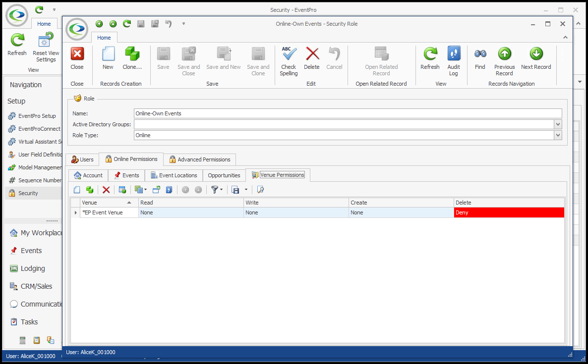The image size is (588, 364).
Task: Open Security window quick access customize dropdown
Action: pos(54,9)
